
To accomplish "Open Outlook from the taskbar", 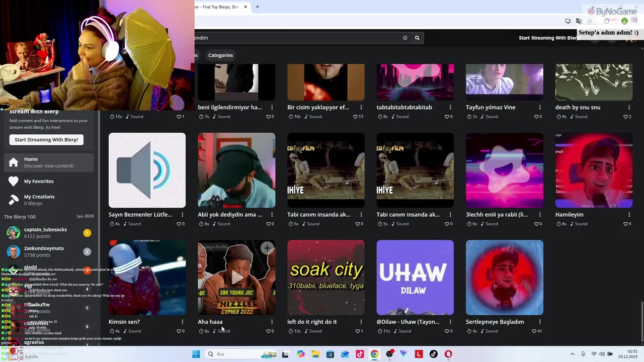I will click(345, 354).
